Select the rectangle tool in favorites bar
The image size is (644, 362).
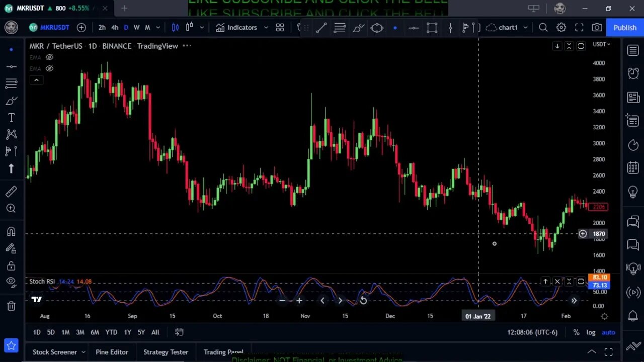[x=432, y=28]
